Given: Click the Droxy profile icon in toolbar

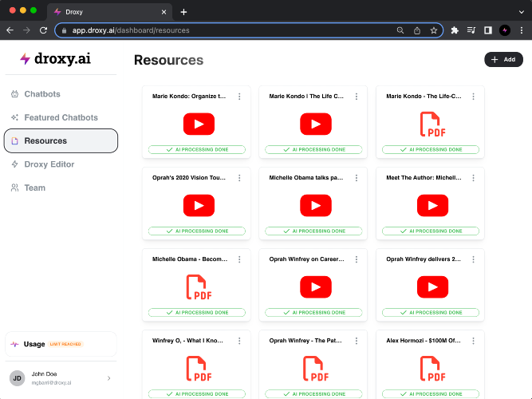Looking at the screenshot, I should pyautogui.click(x=505, y=30).
